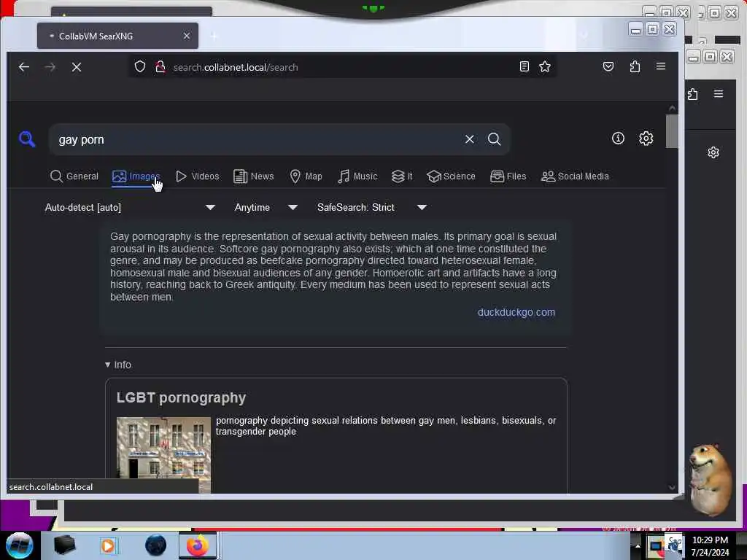The image size is (747, 560).
Task: Switch to the Science category tab
Action: pyautogui.click(x=451, y=176)
